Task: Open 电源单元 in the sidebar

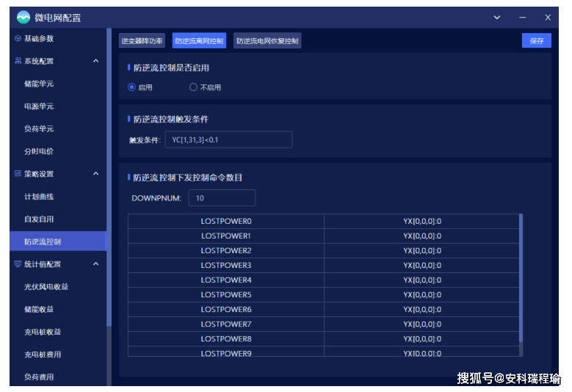Action: (39, 106)
